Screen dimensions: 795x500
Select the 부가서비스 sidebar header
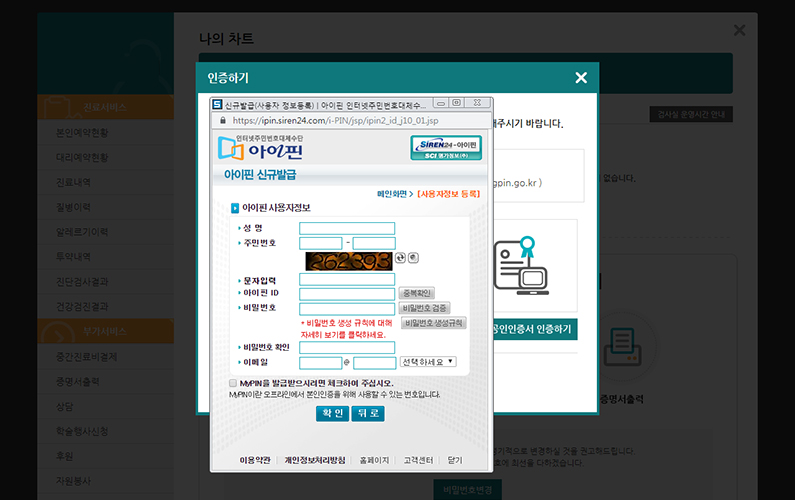tap(105, 331)
